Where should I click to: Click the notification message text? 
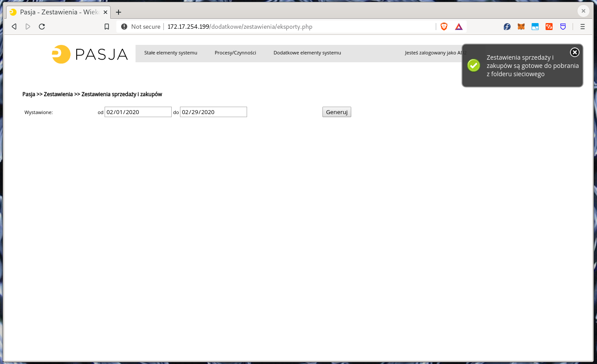point(533,66)
